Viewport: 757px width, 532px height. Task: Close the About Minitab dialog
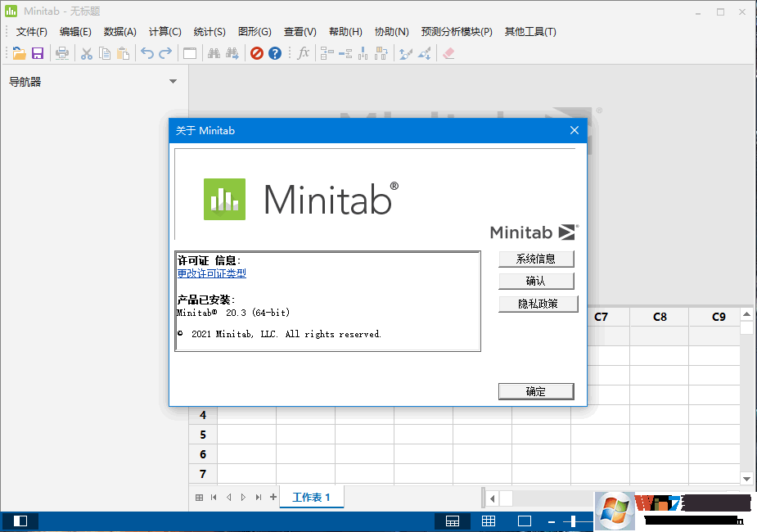pyautogui.click(x=574, y=130)
